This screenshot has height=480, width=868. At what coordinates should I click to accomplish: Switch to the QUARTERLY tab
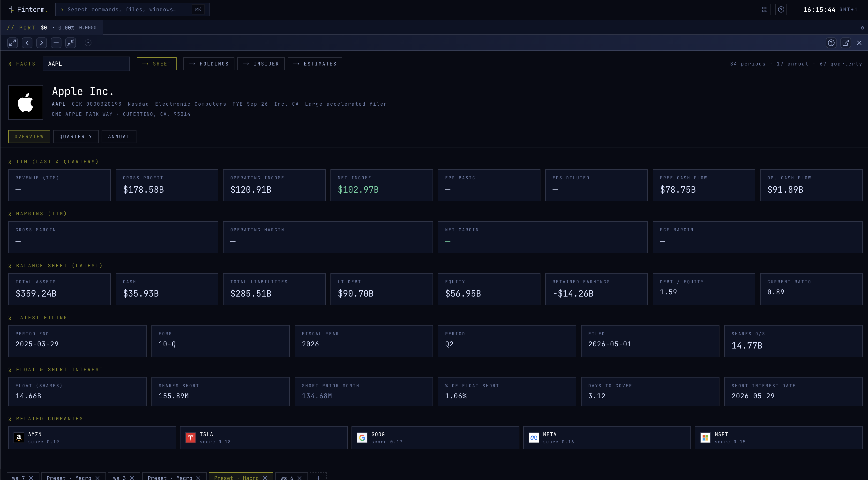(76, 136)
